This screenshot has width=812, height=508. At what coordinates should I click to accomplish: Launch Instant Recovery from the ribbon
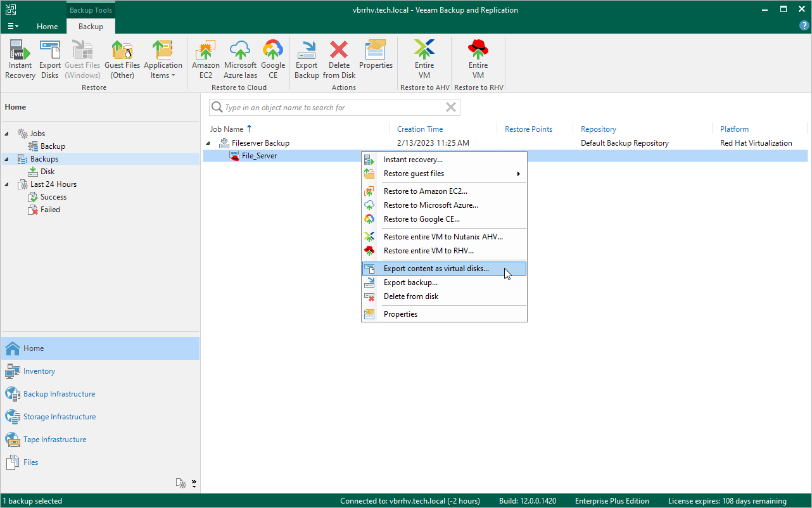pos(20,60)
